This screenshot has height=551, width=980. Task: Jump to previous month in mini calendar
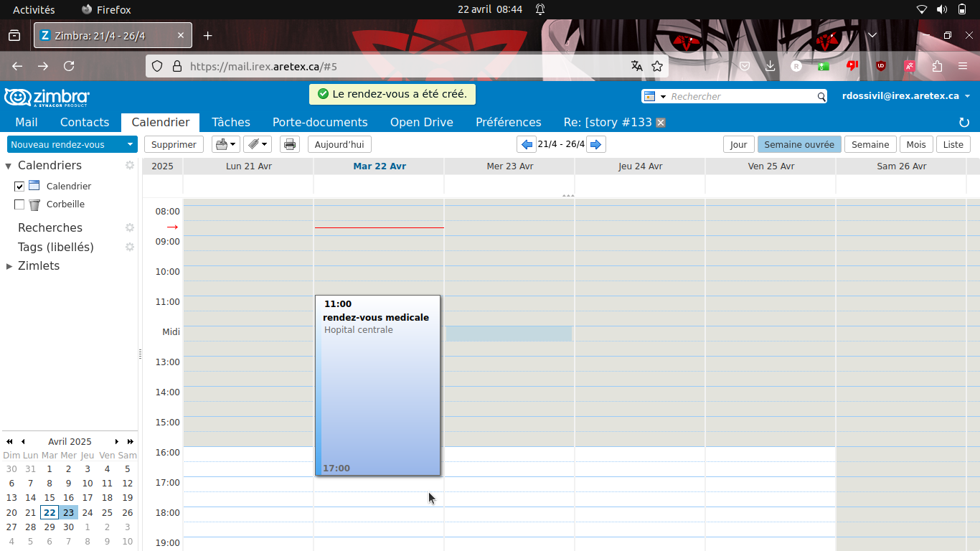point(23,441)
